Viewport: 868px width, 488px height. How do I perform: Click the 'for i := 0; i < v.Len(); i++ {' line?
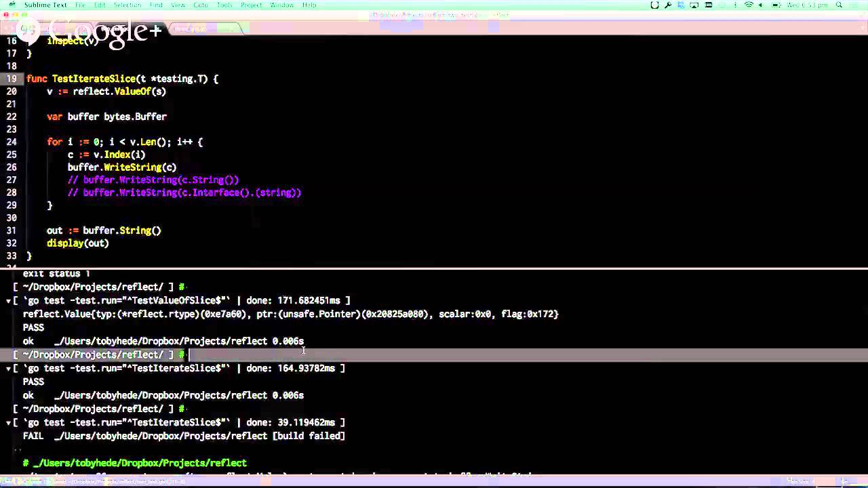[125, 142]
